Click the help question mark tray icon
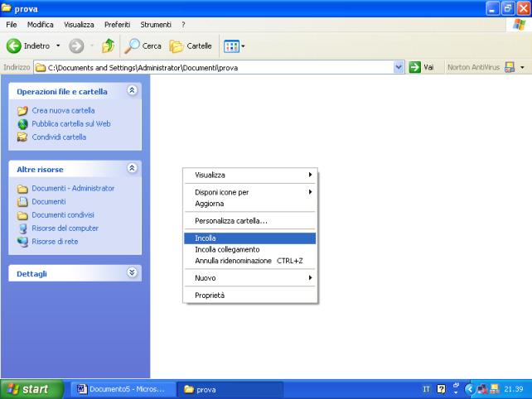This screenshot has width=532, height=399. click(441, 389)
